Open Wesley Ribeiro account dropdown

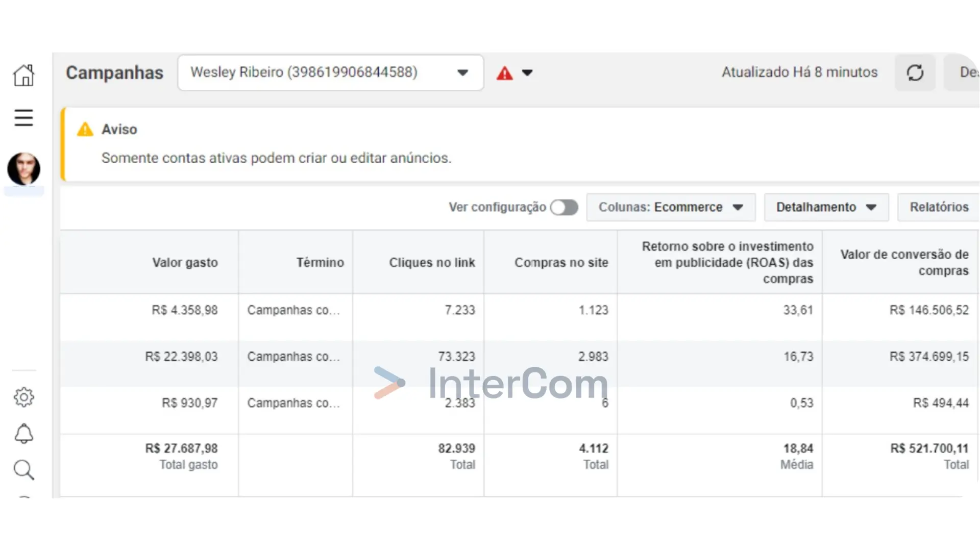pos(331,72)
